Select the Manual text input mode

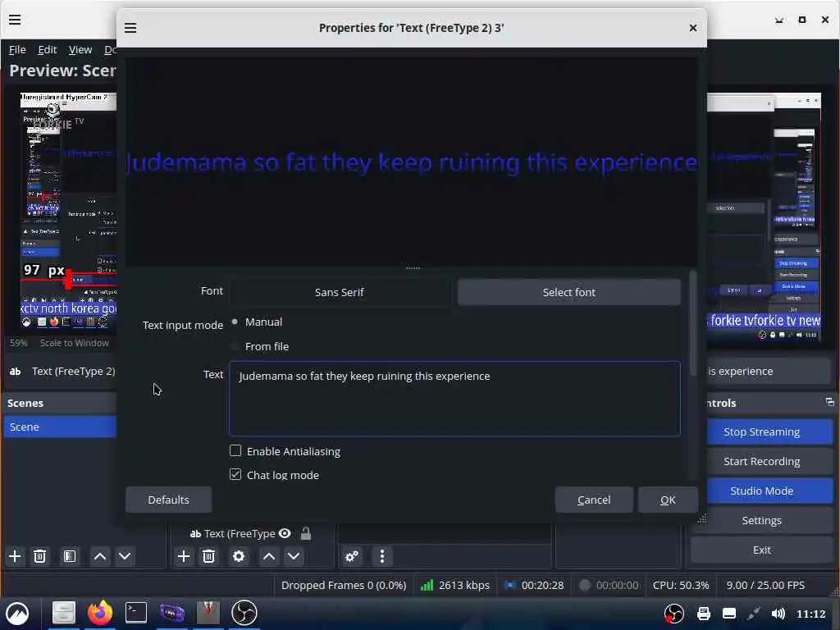(235, 322)
